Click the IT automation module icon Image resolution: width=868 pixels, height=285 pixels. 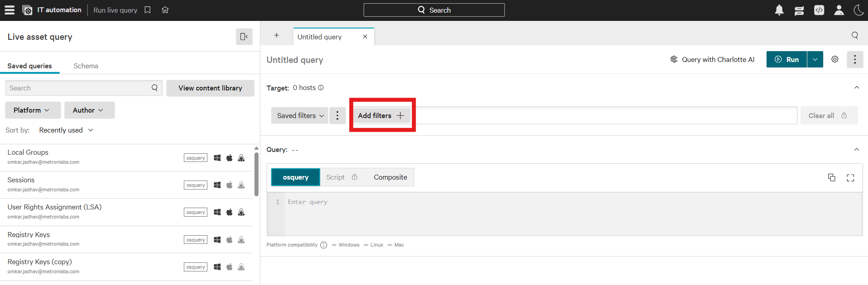pyautogui.click(x=27, y=10)
